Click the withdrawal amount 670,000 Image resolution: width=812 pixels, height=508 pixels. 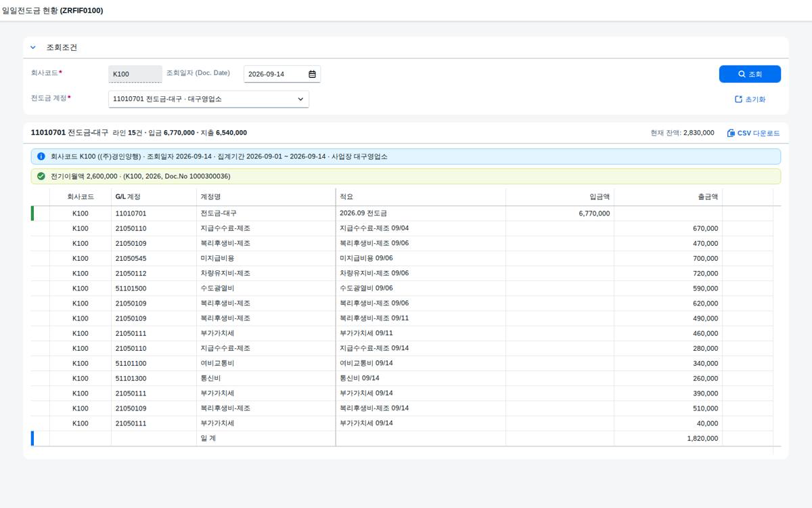[x=668, y=228]
